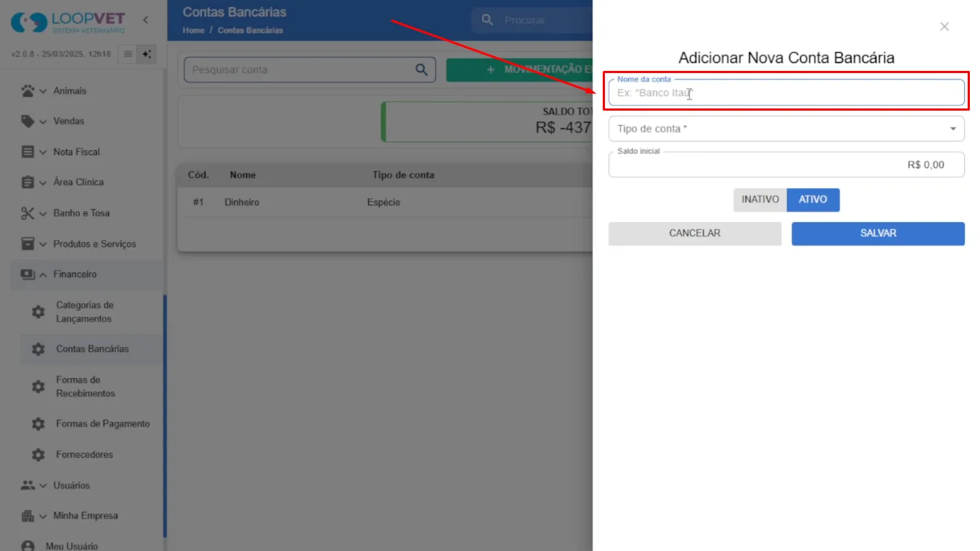This screenshot has height=551, width=980.
Task: Click the scissors icon for Banho e Tosa
Action: (x=27, y=213)
